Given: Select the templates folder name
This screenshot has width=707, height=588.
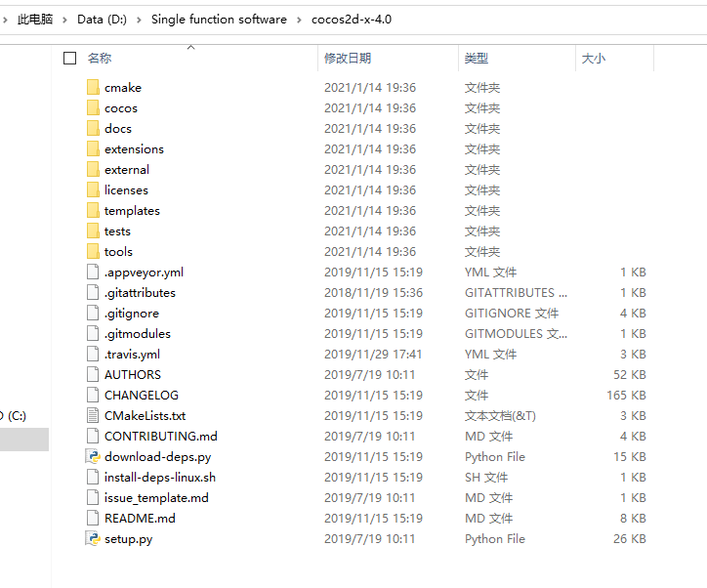Looking at the screenshot, I should point(132,211).
